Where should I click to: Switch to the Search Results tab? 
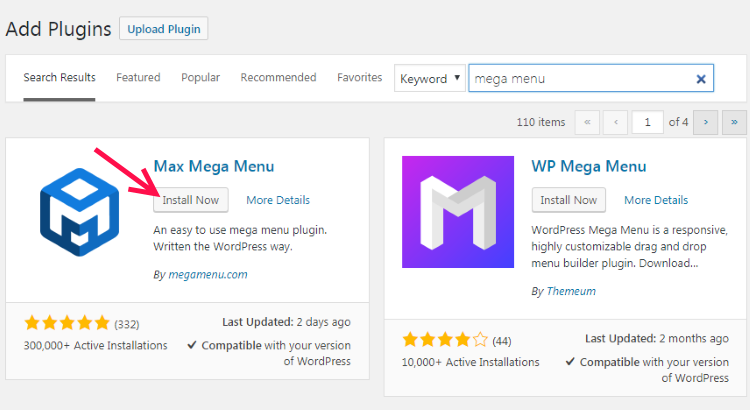pos(59,78)
